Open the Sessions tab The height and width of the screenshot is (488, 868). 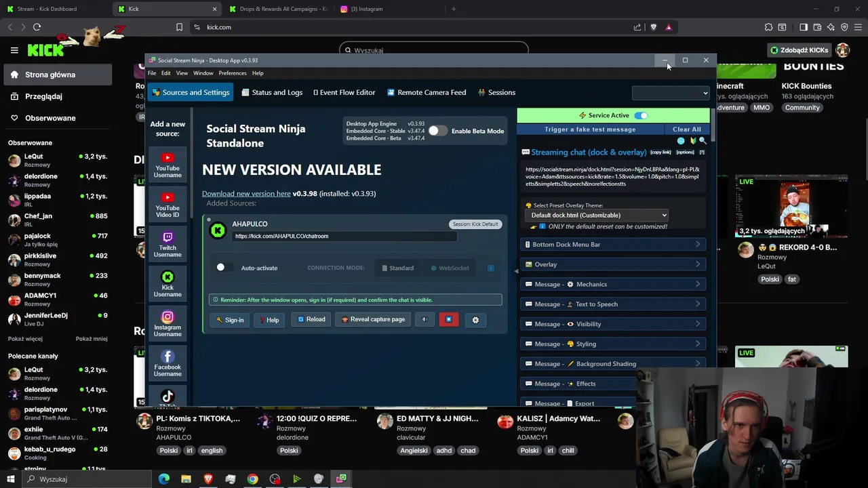(x=496, y=92)
